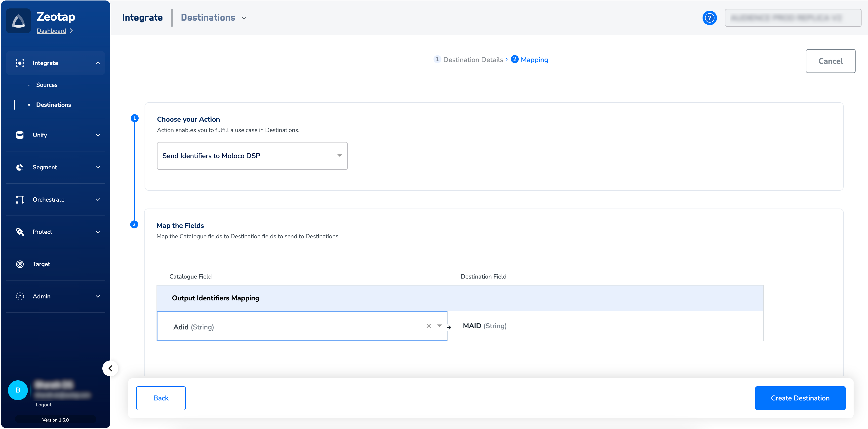This screenshot has height=429, width=868.
Task: Open the Choose your Action dropdown
Action: click(x=252, y=156)
